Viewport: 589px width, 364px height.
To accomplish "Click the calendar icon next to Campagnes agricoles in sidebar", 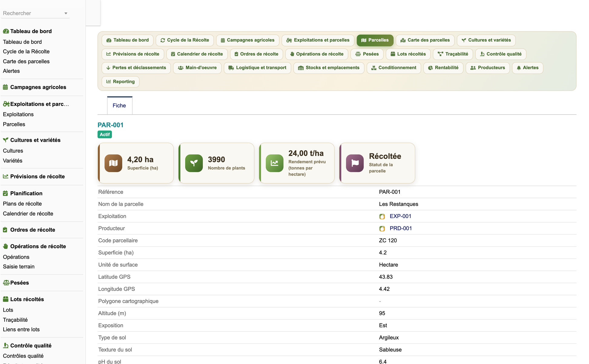I will click(x=5, y=87).
